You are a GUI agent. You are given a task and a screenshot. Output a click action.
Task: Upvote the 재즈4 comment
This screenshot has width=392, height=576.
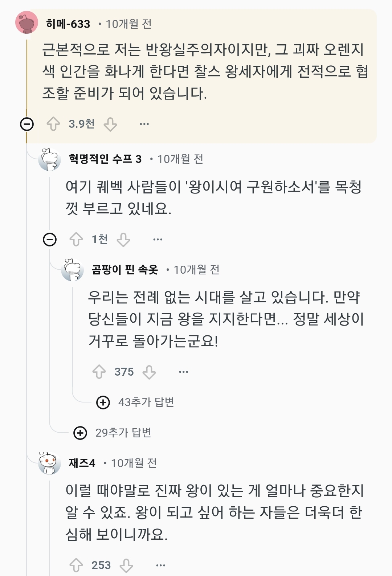pyautogui.click(x=76, y=565)
